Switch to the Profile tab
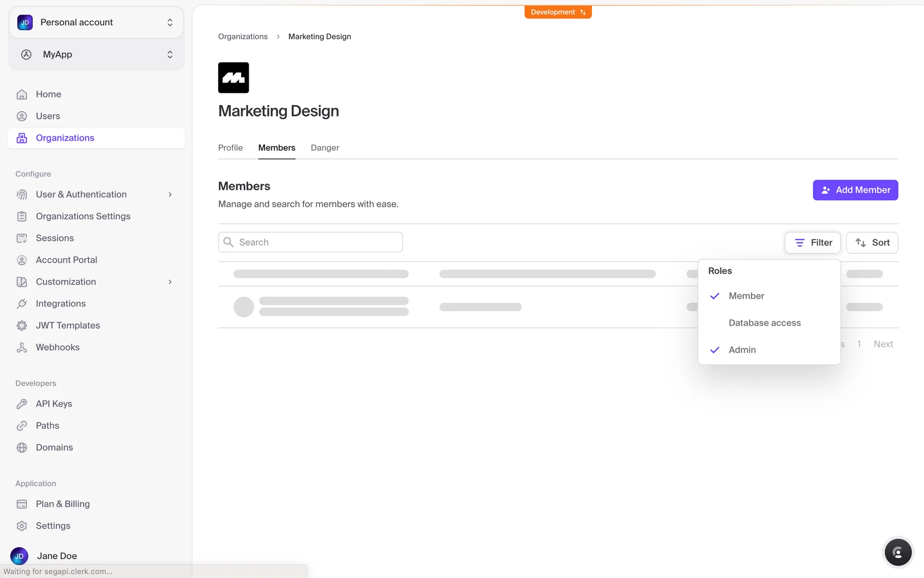The width and height of the screenshot is (924, 578). (230, 148)
